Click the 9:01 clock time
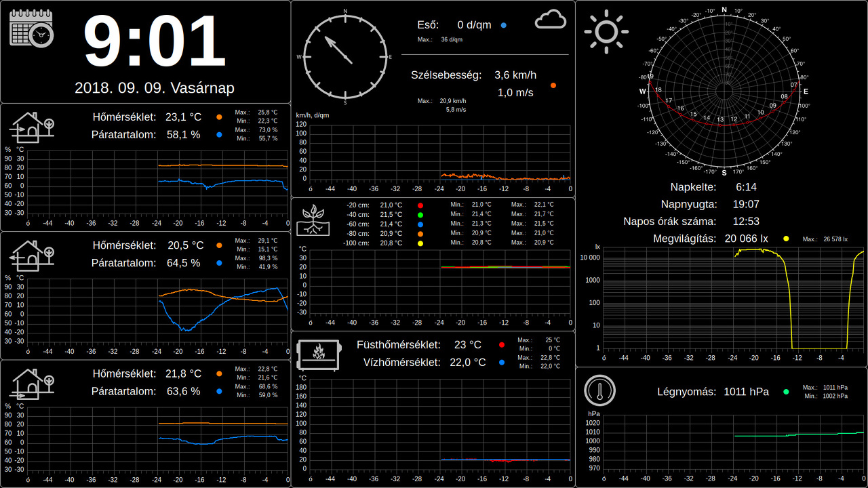The width and height of the screenshot is (868, 488). coord(155,42)
